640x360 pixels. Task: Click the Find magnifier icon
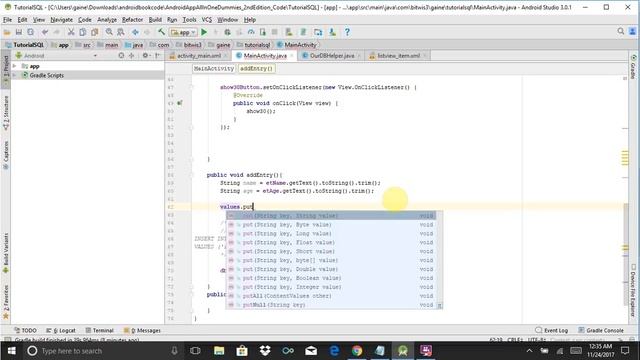coord(109,32)
